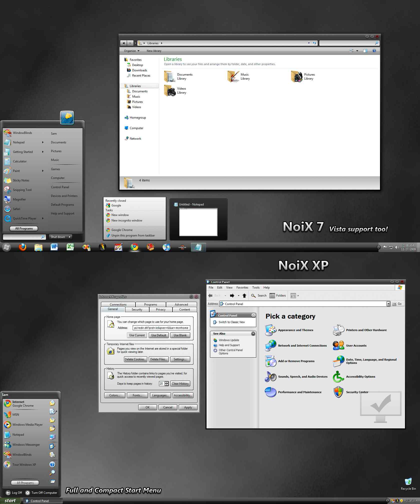
Task: Open Network and Internet Connections category
Action: 296,346
